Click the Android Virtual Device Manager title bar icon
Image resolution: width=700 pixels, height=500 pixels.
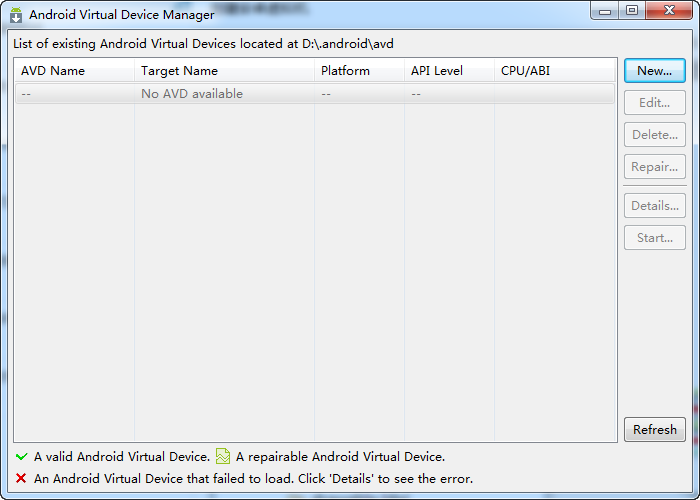click(16, 15)
